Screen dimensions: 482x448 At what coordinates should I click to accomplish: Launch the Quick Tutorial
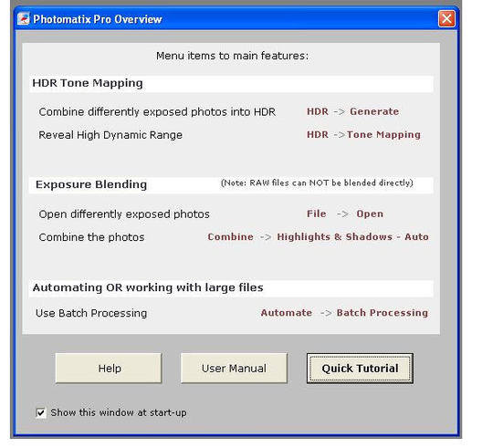point(360,368)
